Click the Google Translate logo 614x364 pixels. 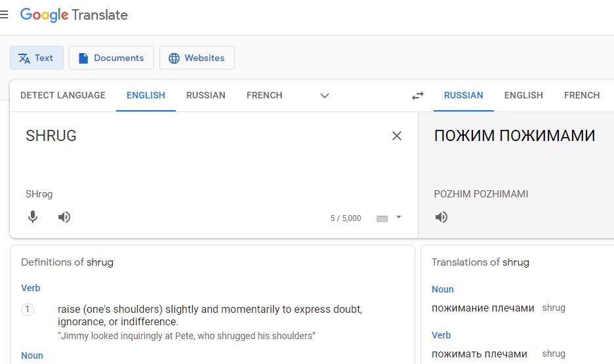[x=73, y=15]
